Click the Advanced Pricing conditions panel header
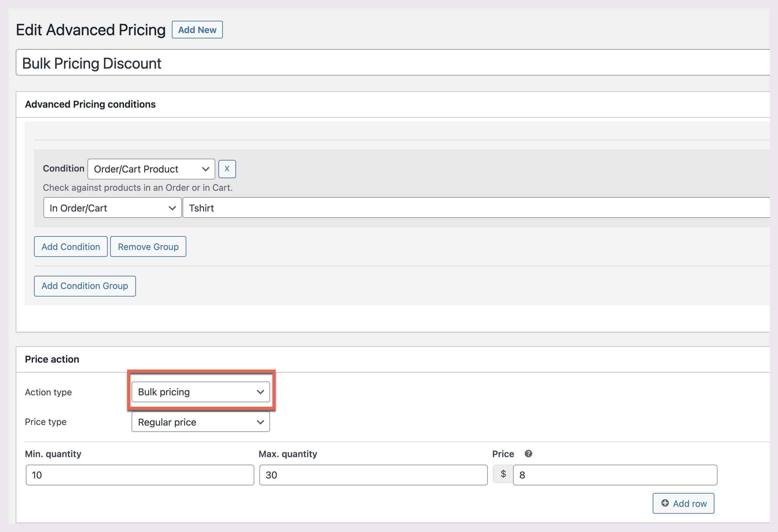 point(90,105)
